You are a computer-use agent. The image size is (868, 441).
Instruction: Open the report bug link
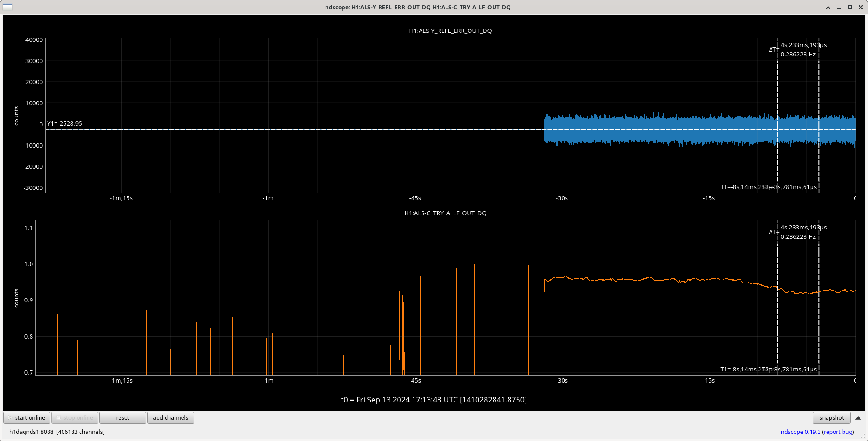(x=838, y=432)
